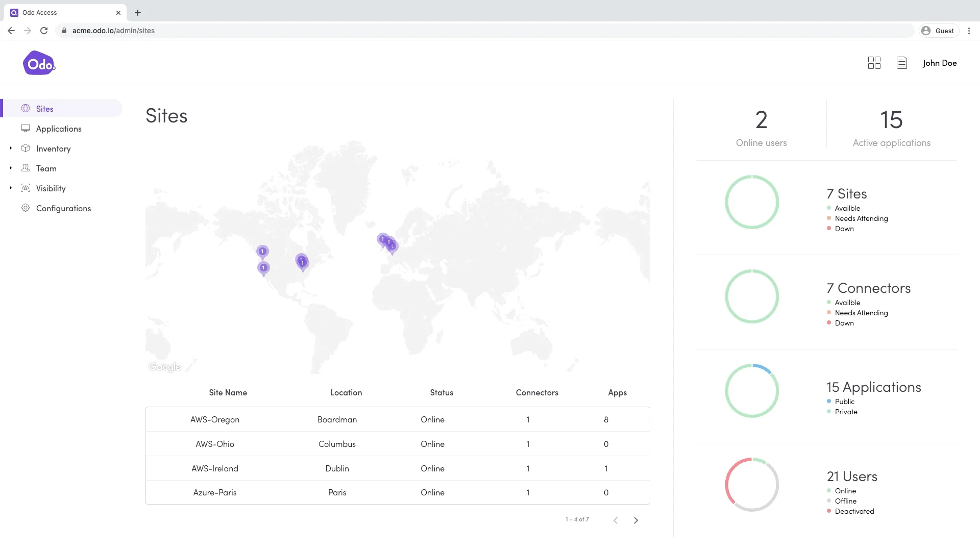Click the John Doe account name
Screen dimensions: 980x551
pos(940,63)
